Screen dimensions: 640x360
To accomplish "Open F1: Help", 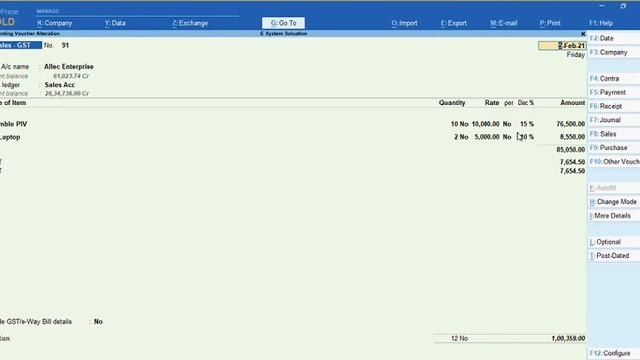I will point(601,23).
